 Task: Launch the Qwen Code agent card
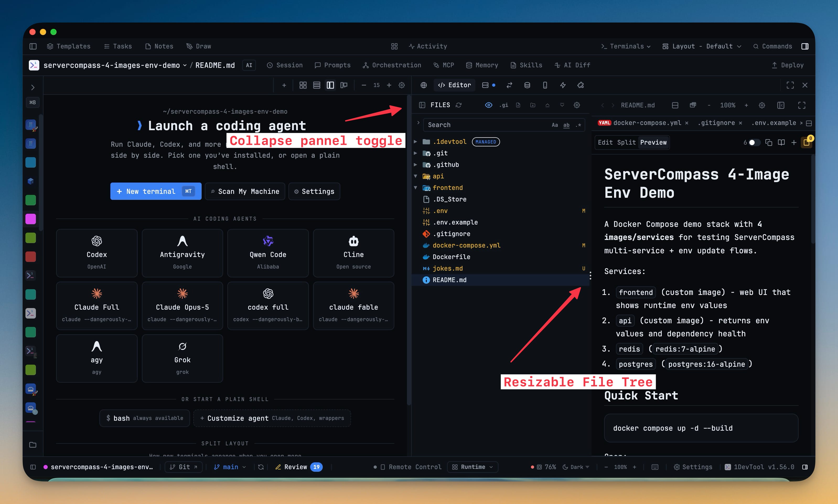268,253
